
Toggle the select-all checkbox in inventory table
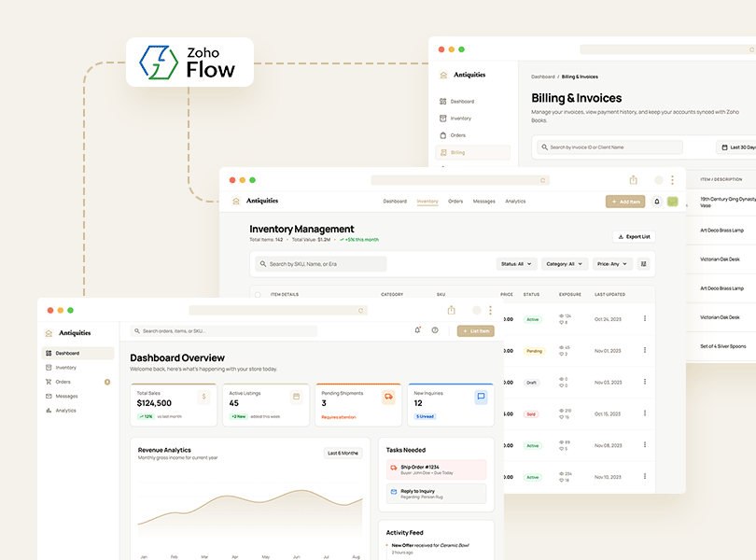tap(259, 295)
